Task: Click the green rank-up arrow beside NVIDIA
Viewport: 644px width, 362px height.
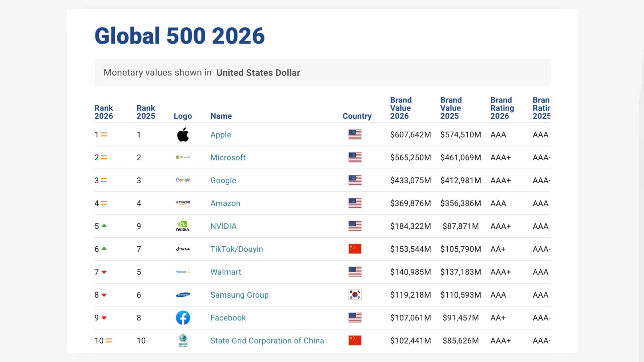Action: 105,226
